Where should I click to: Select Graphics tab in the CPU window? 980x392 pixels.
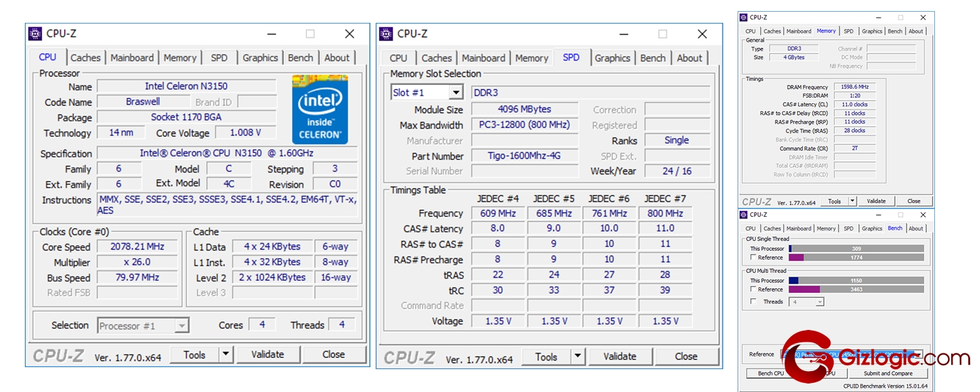point(260,57)
